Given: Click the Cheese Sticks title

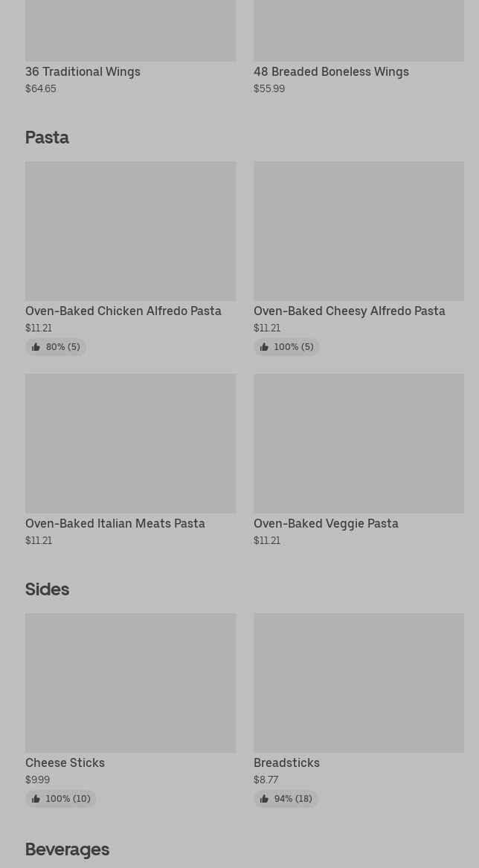Looking at the screenshot, I should (x=65, y=763).
